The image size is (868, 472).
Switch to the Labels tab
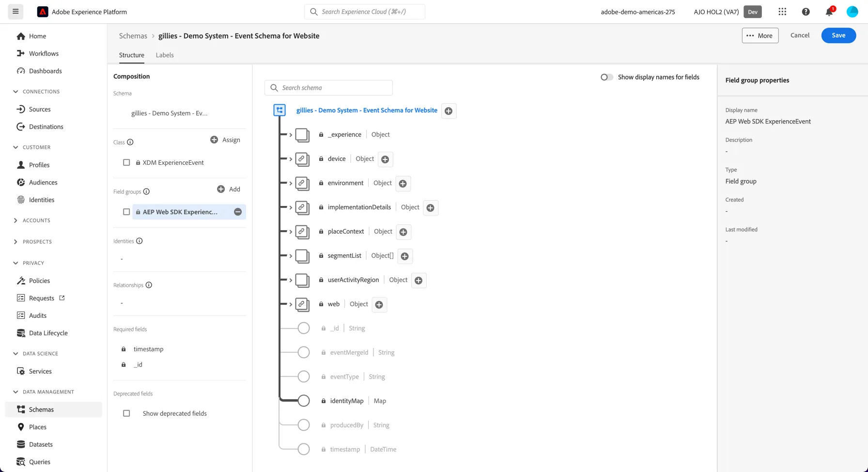165,55
